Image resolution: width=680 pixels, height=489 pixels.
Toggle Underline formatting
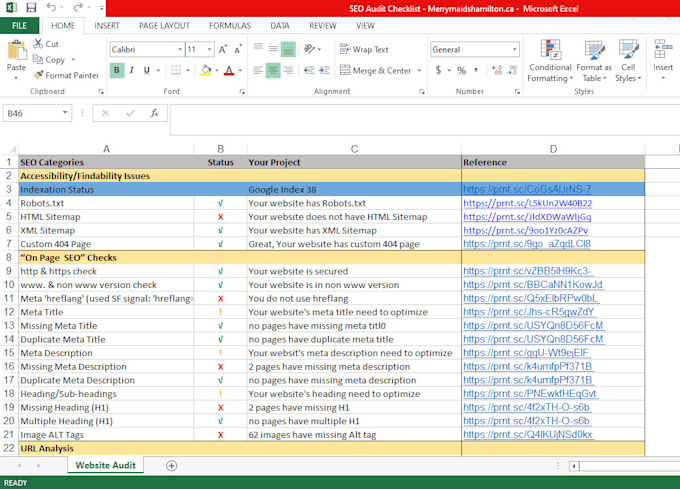point(147,70)
